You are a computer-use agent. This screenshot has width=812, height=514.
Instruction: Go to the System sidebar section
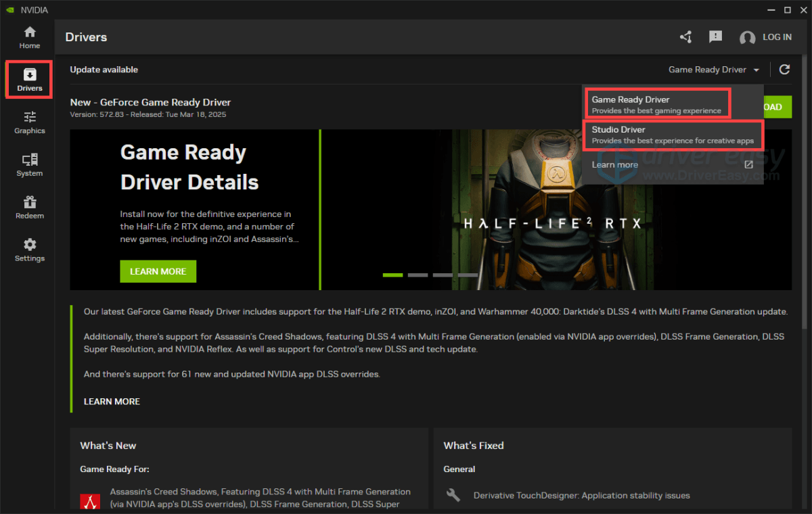click(x=29, y=165)
